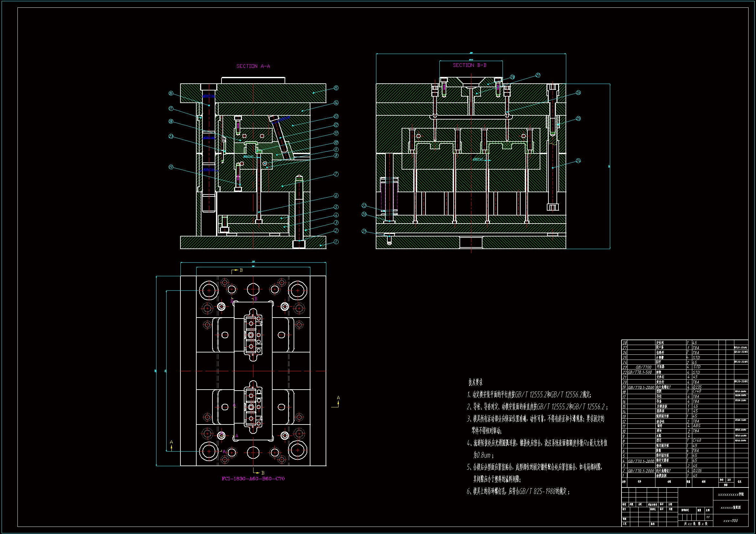
Task: Click the xxx-000 drawing number cell
Action: point(730,521)
